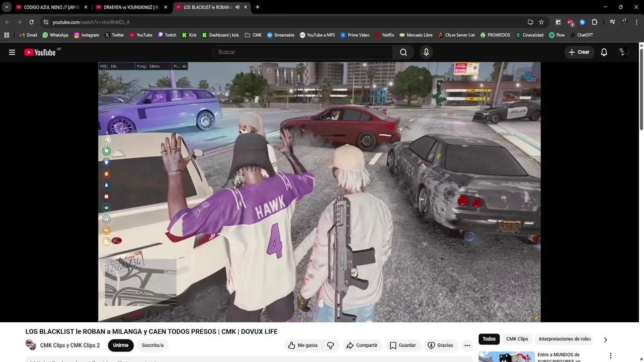
Task: Open the Instagram bookmark
Action: [87, 35]
